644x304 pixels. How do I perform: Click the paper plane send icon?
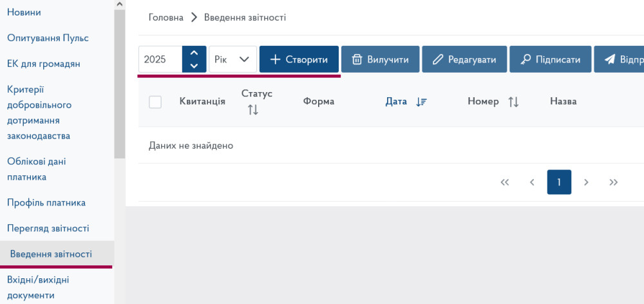[609, 59]
